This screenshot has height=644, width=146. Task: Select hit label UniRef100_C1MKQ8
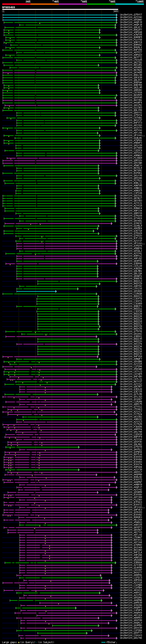(x=131, y=294)
